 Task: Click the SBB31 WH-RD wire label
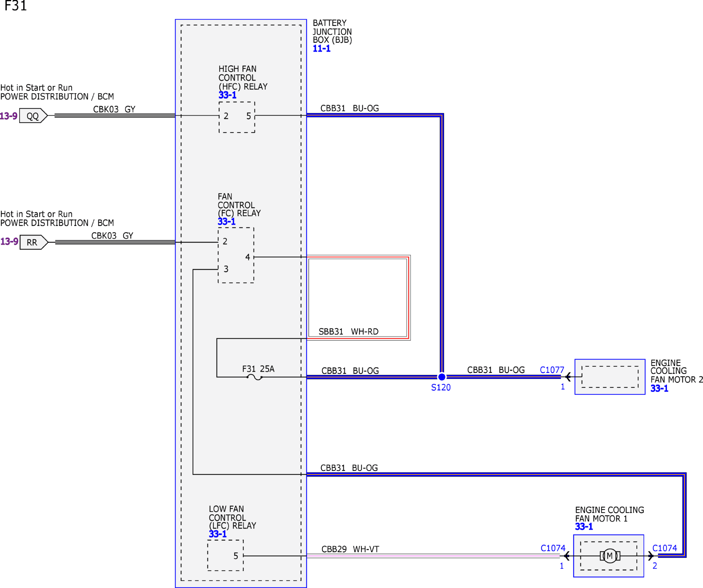pos(349,331)
